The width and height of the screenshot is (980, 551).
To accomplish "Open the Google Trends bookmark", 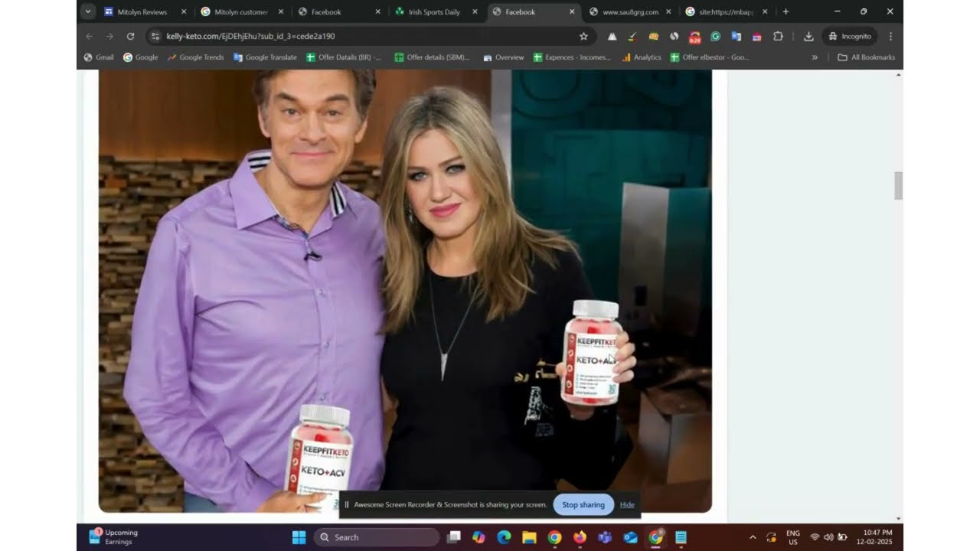I will click(x=196, y=57).
